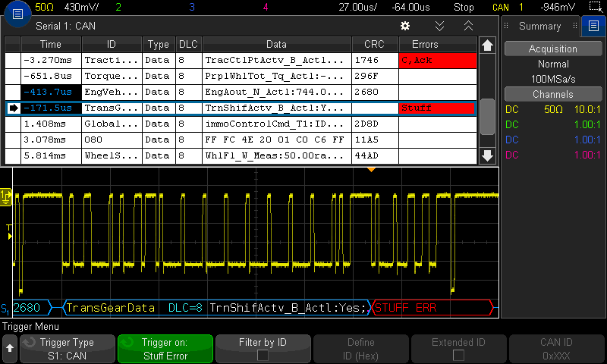Select the -651.8us row time cell

pyautogui.click(x=51, y=76)
